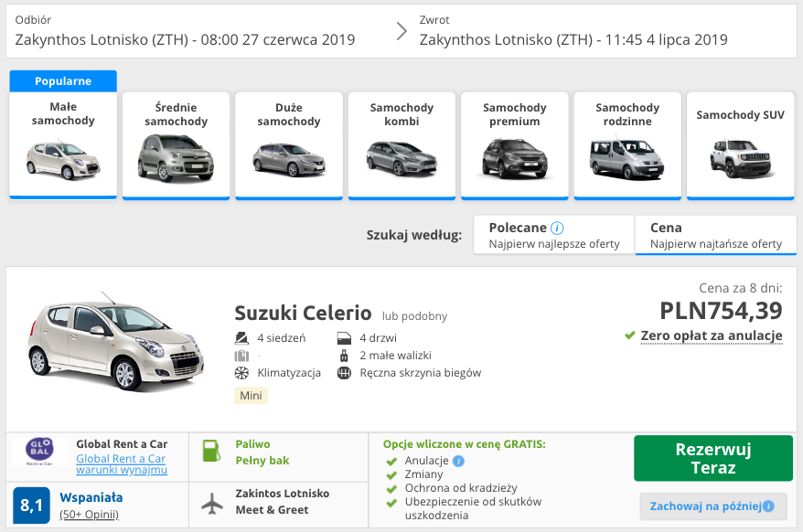Screen dimensions: 803x532
Task: Click the small suitcase icon by 2 małe walizki
Action: click(x=344, y=356)
